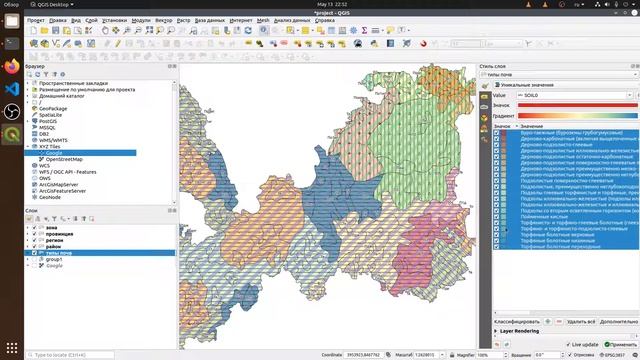
Task: Expand the зона layer tree node
Action: (x=28, y=228)
